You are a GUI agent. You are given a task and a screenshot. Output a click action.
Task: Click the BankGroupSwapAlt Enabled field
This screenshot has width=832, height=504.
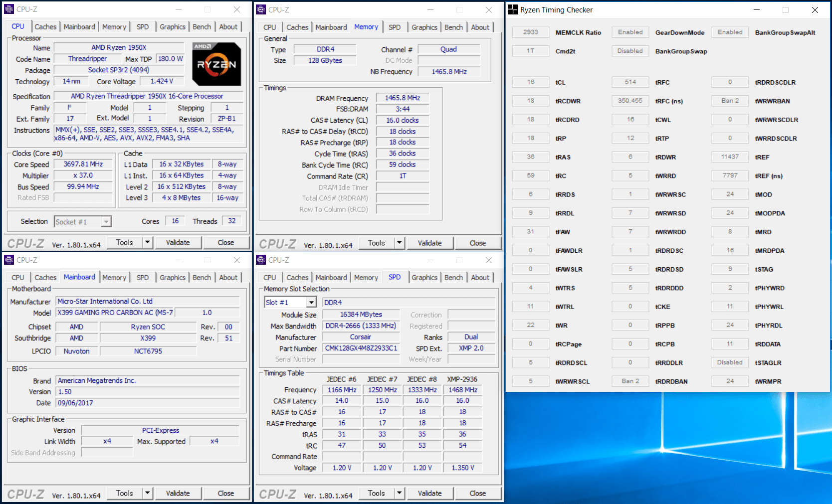click(x=730, y=32)
